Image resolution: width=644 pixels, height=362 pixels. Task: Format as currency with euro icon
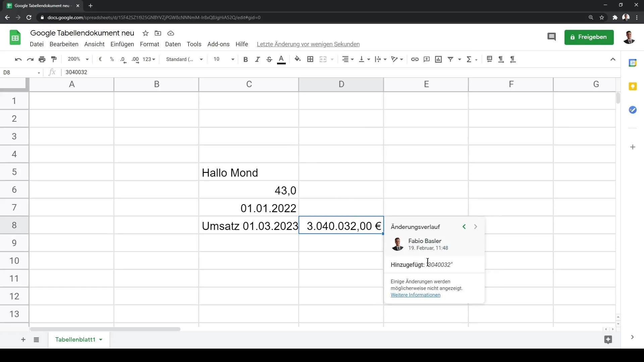(100, 59)
